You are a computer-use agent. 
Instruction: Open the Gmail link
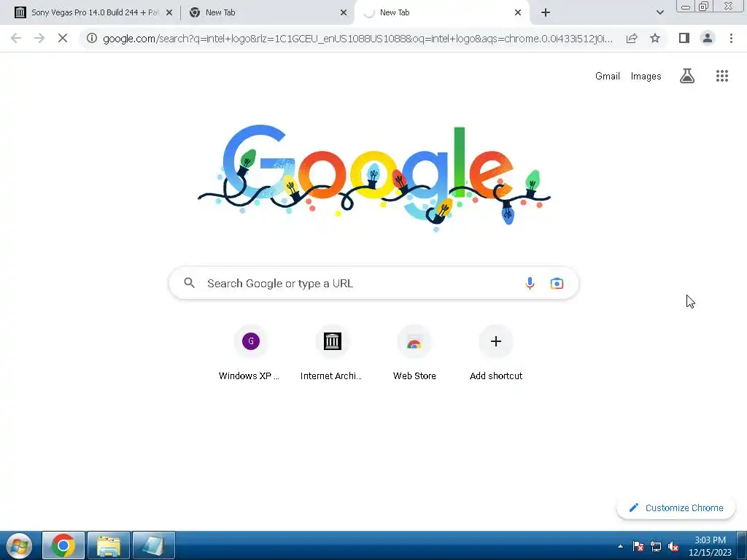point(607,76)
